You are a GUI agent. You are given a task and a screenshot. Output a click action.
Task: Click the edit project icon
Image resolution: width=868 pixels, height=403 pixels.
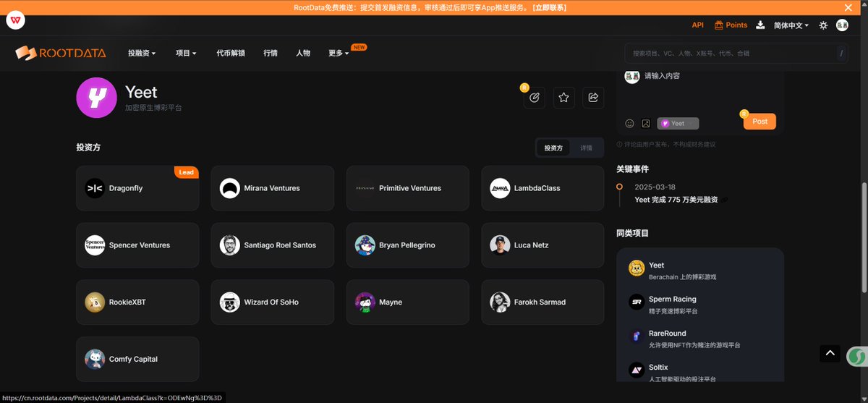535,97
